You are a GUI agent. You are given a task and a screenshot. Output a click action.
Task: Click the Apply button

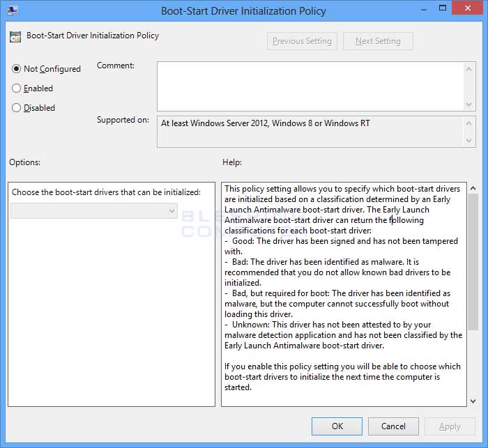click(x=449, y=426)
